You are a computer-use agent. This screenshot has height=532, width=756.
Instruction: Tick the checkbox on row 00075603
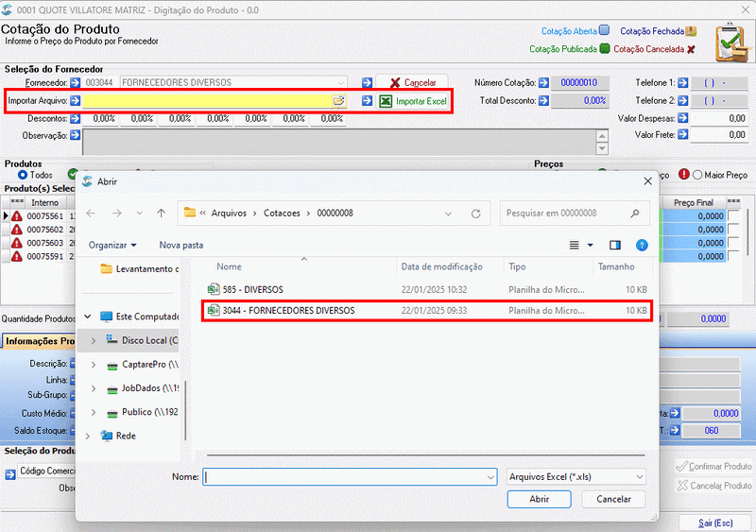click(x=733, y=242)
